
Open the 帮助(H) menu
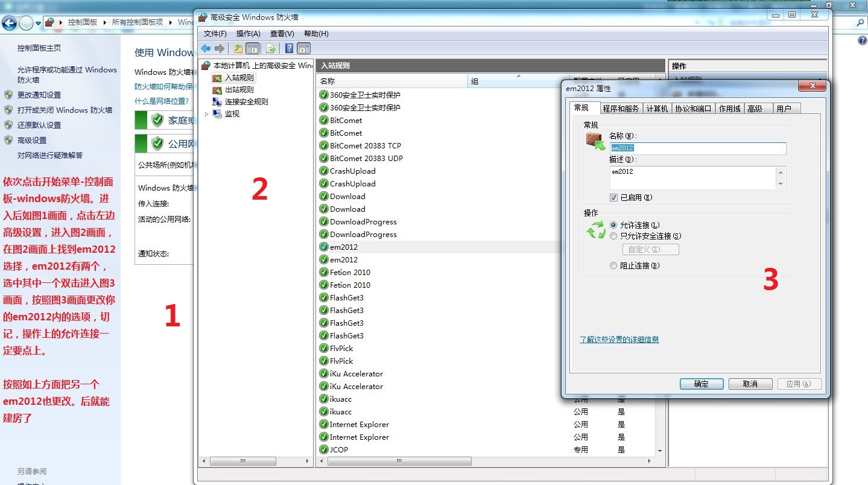tap(316, 34)
